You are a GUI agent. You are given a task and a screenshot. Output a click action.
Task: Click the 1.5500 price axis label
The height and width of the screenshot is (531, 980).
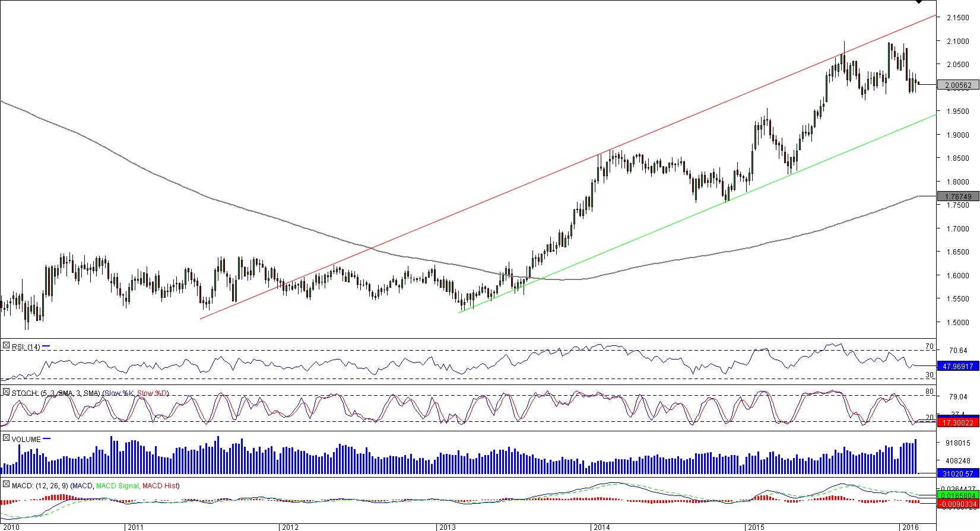coord(958,298)
